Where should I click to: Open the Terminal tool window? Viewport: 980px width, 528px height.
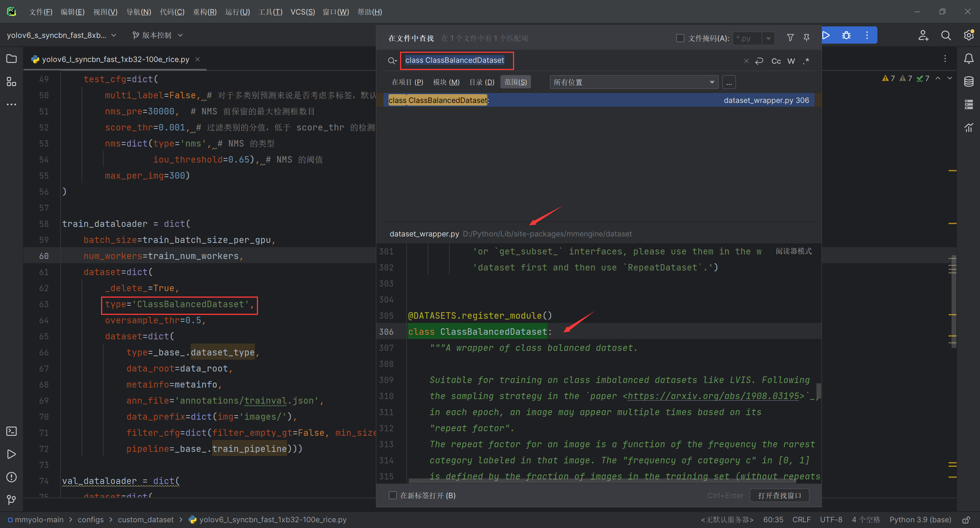(x=11, y=431)
